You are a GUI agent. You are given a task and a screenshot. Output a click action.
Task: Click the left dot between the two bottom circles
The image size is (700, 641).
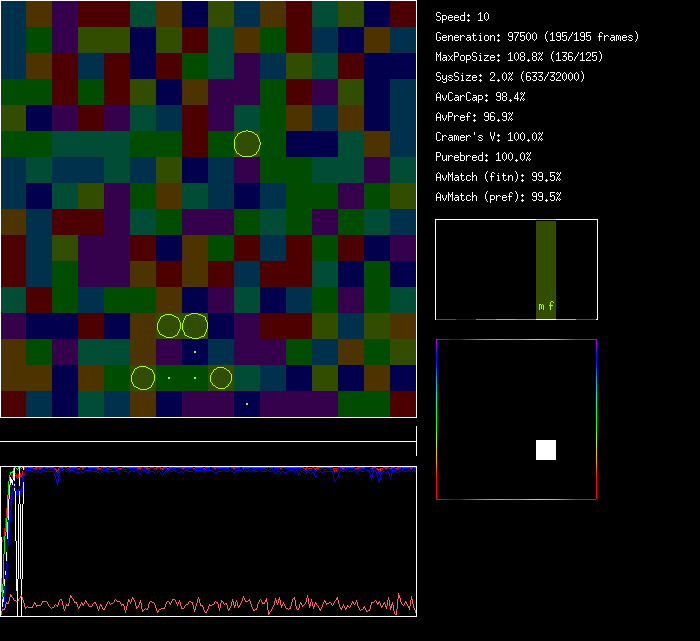pyautogui.click(x=169, y=378)
